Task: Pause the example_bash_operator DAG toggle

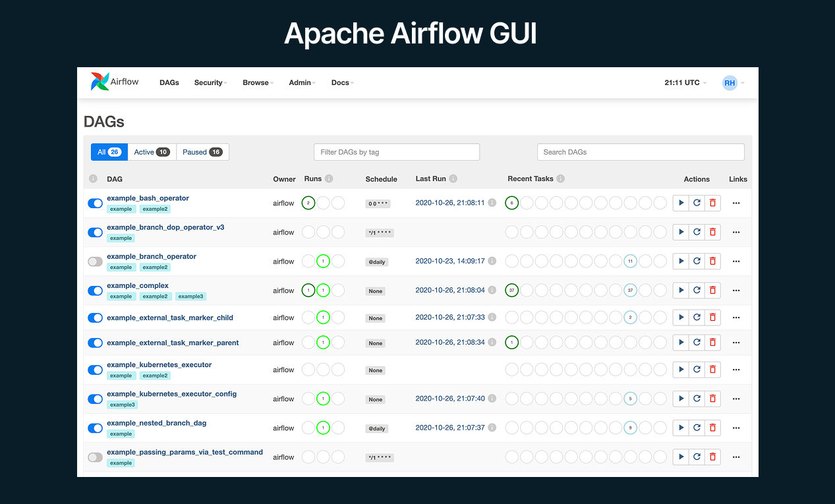Action: 96,204
